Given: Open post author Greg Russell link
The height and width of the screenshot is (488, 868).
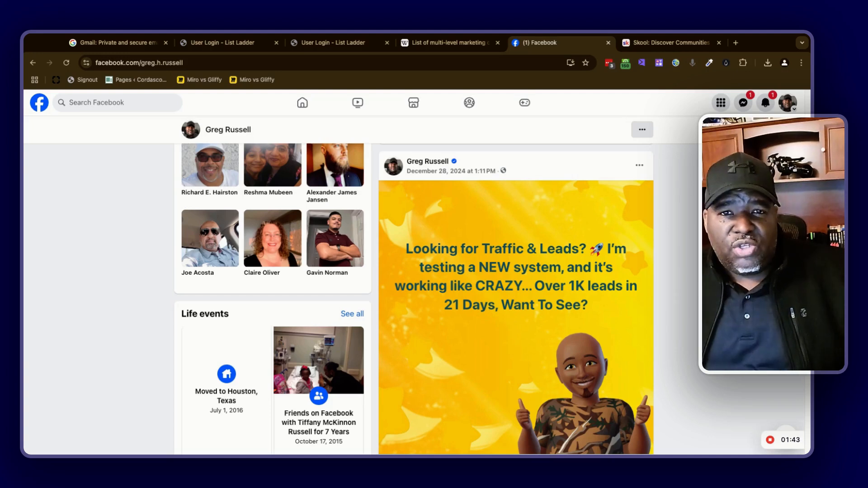Looking at the screenshot, I should pyautogui.click(x=427, y=161).
